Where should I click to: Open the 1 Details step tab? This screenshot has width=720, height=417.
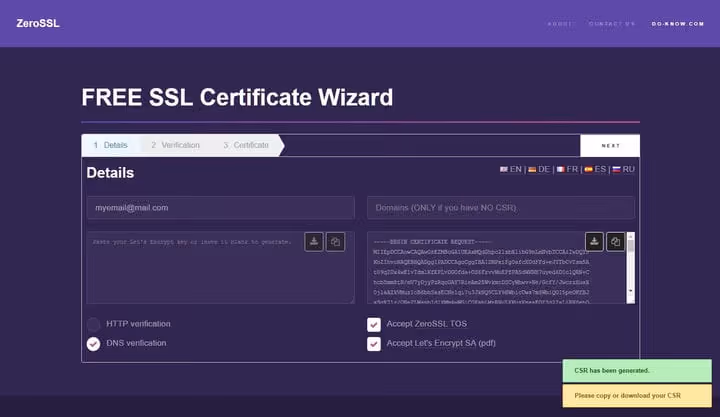point(111,145)
